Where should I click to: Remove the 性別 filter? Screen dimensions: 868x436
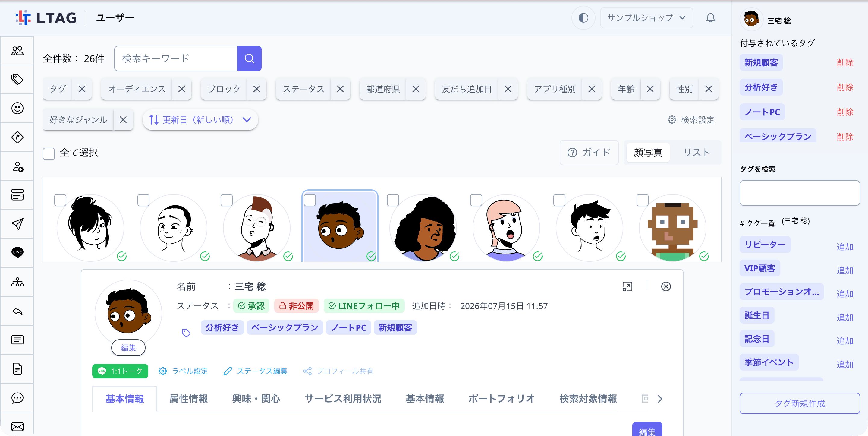[x=709, y=89]
